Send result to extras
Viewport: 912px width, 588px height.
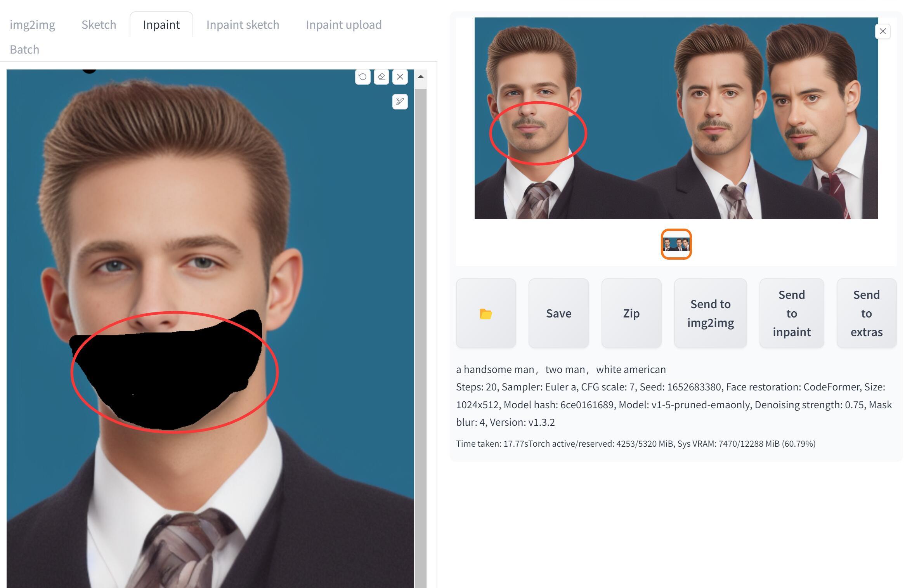[867, 313]
